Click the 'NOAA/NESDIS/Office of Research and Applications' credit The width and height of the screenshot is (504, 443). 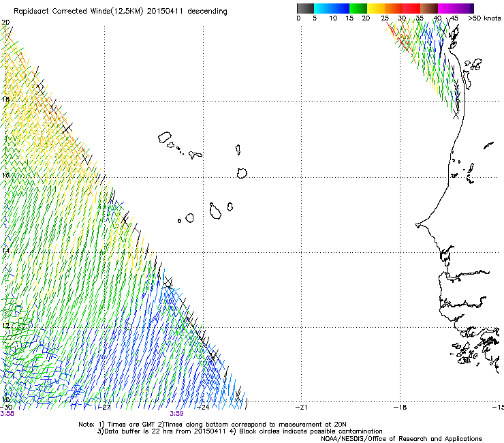[x=401, y=439]
